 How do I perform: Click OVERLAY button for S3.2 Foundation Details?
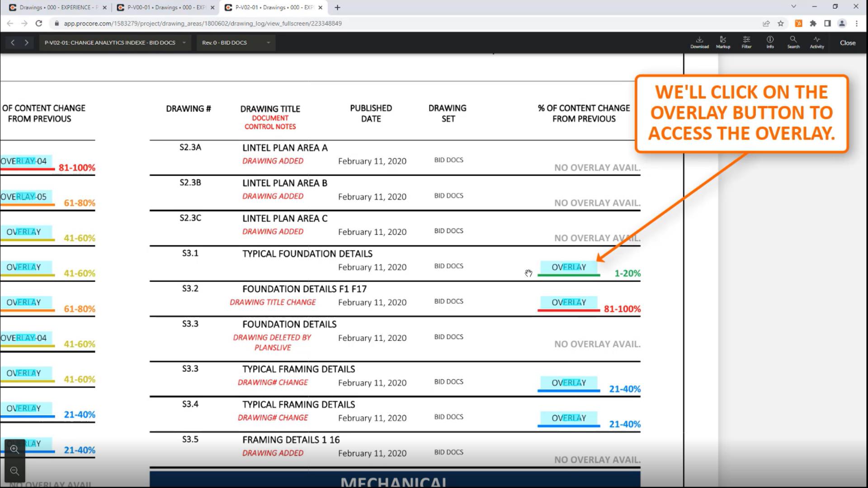coord(568,302)
